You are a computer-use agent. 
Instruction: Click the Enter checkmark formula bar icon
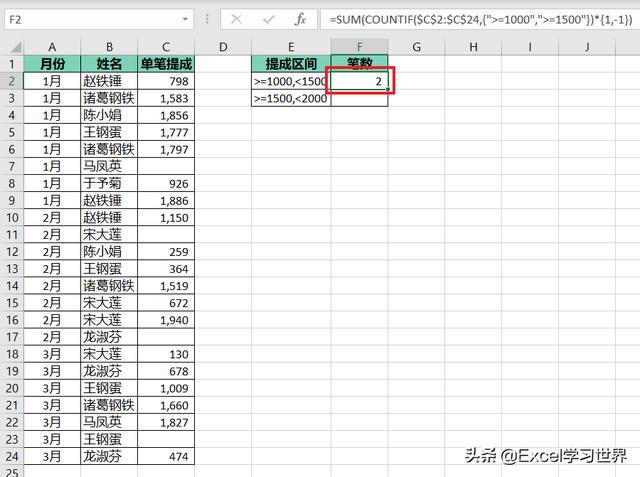268,19
